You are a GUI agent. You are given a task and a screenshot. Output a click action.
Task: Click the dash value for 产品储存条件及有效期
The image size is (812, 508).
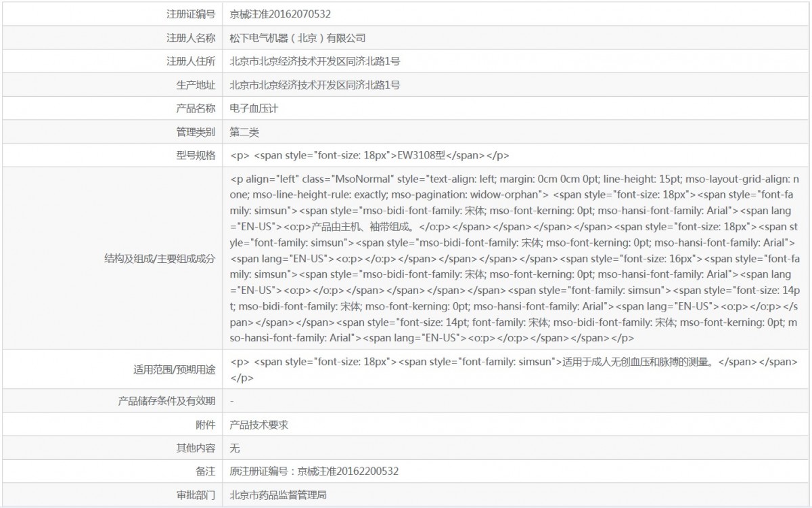[232, 401]
